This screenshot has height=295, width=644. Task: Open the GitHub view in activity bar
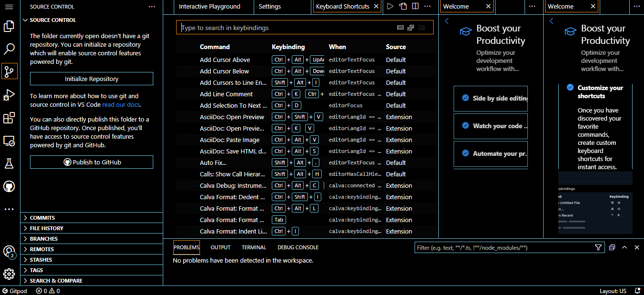(x=9, y=186)
